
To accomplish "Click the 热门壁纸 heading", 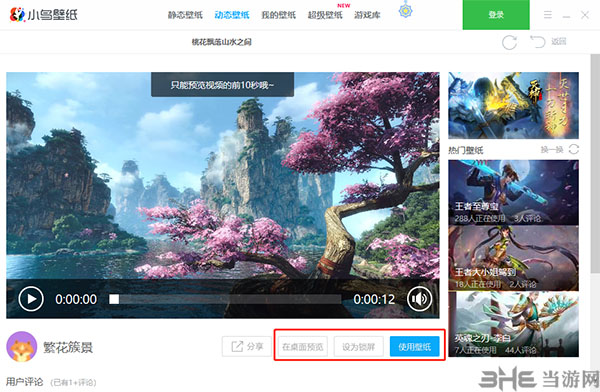I will point(466,150).
